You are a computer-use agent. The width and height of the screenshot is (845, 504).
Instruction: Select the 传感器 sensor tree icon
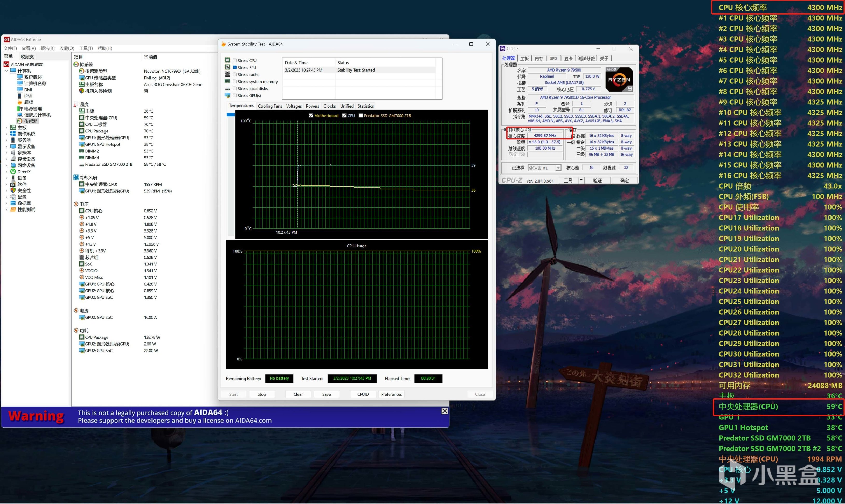(20, 121)
